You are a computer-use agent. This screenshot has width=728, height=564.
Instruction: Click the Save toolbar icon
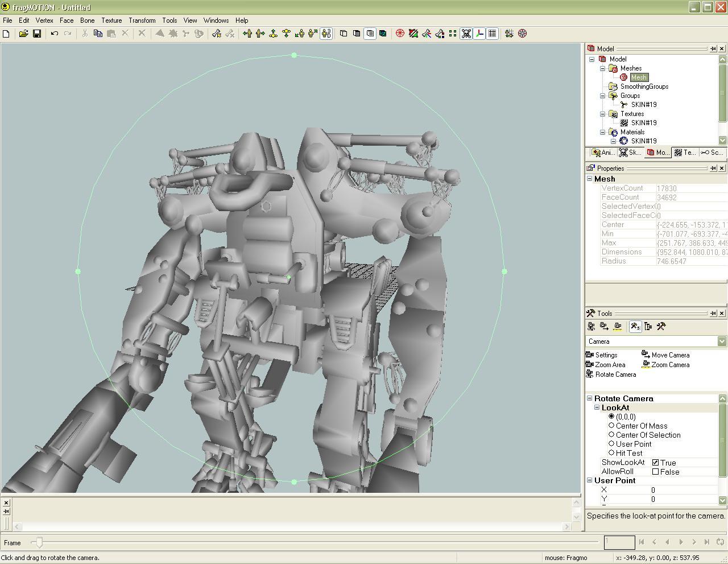click(x=38, y=34)
